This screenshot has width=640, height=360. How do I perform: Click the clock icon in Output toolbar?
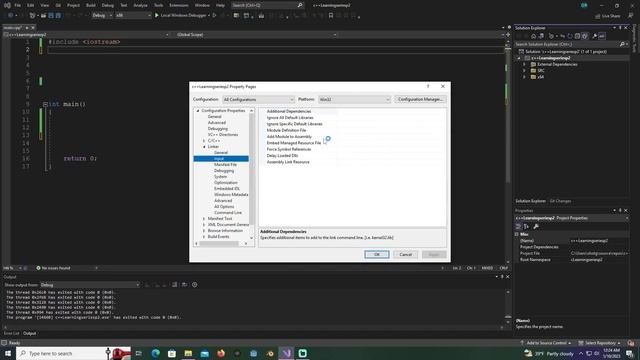tap(195, 285)
